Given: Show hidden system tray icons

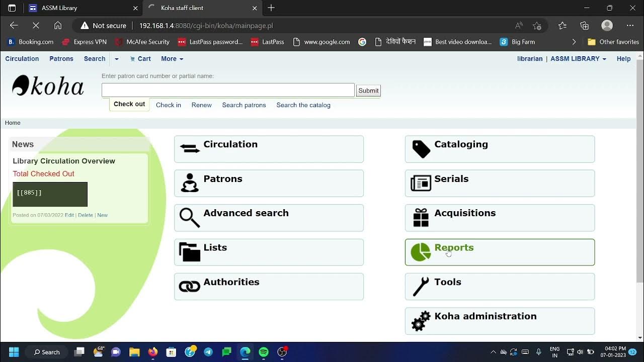Looking at the screenshot, I should [x=493, y=352].
